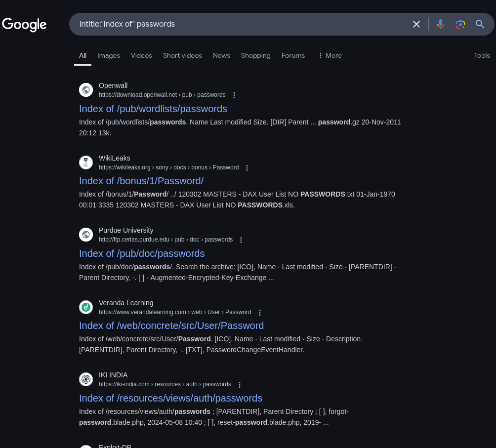Open Index of /resources/views/auth/passwords link
Image resolution: width=496 pixels, height=448 pixels.
click(x=170, y=399)
